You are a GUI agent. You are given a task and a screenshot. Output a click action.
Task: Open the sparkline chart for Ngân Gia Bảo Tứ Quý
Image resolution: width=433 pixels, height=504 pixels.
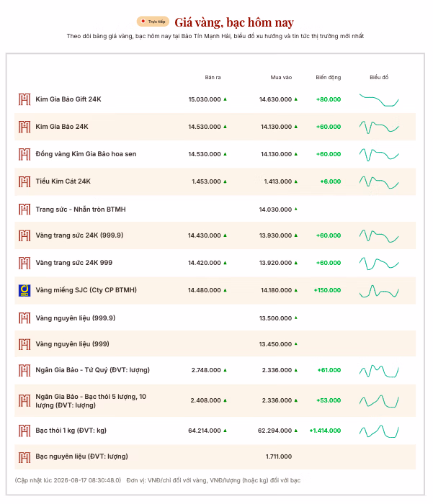(379, 371)
